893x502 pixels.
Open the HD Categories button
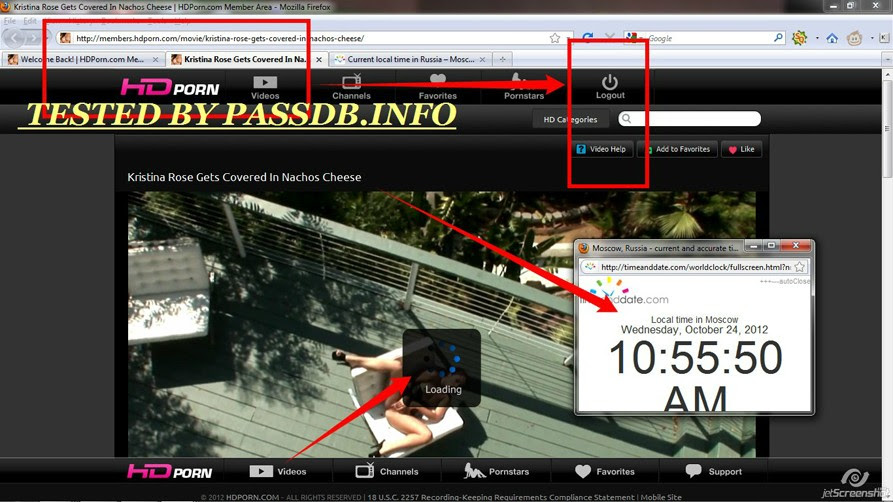pyautogui.click(x=570, y=120)
